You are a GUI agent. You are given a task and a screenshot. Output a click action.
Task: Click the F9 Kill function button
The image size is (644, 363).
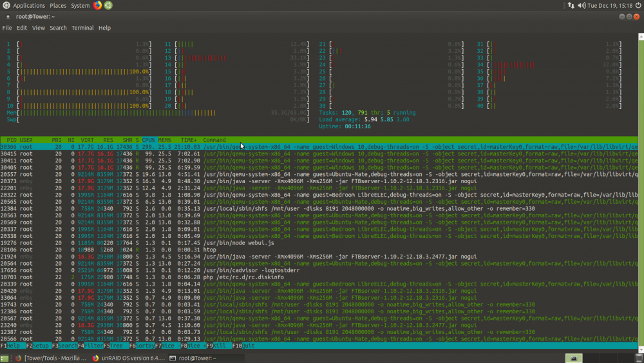point(216,346)
